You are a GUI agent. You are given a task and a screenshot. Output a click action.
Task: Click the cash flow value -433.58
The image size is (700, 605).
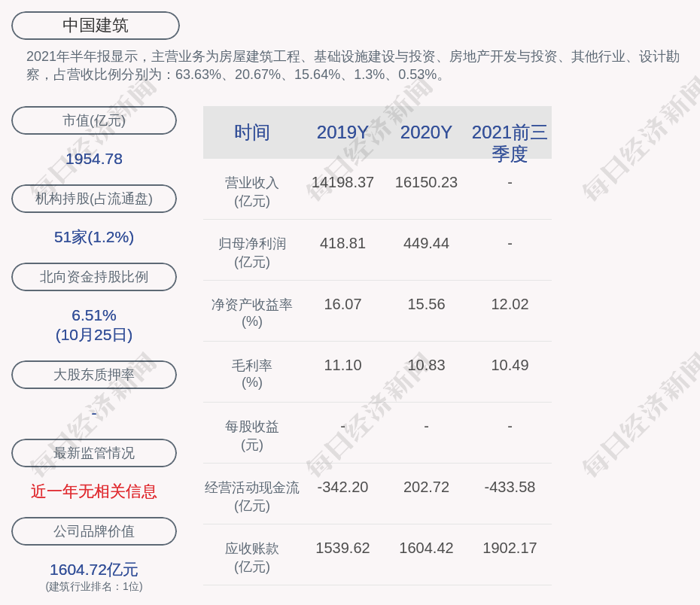pyautogui.click(x=510, y=487)
